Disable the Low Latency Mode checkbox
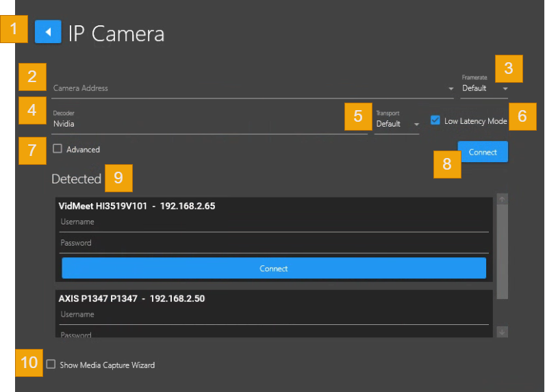Viewport: 545px width, 392px height. pos(435,120)
